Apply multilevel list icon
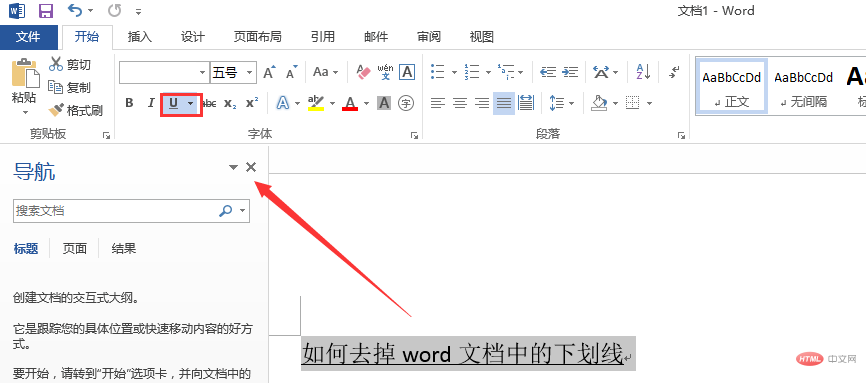This screenshot has height=383, width=866. click(x=505, y=72)
